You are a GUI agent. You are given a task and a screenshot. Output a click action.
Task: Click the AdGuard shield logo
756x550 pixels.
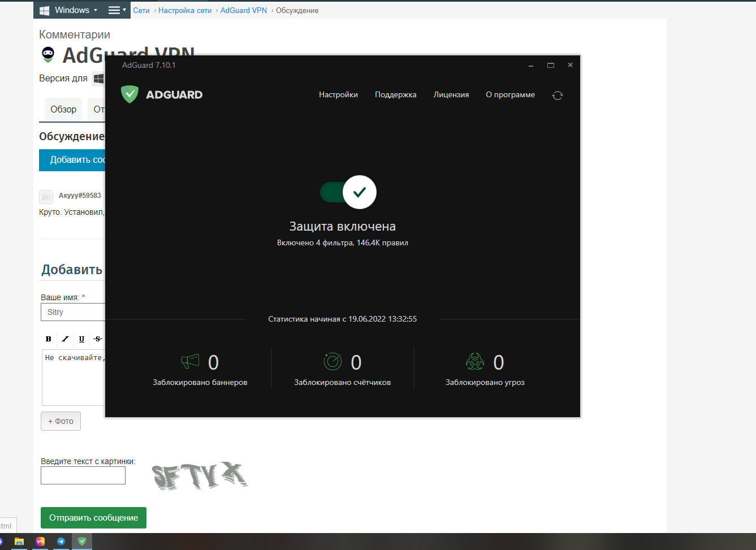tap(129, 94)
